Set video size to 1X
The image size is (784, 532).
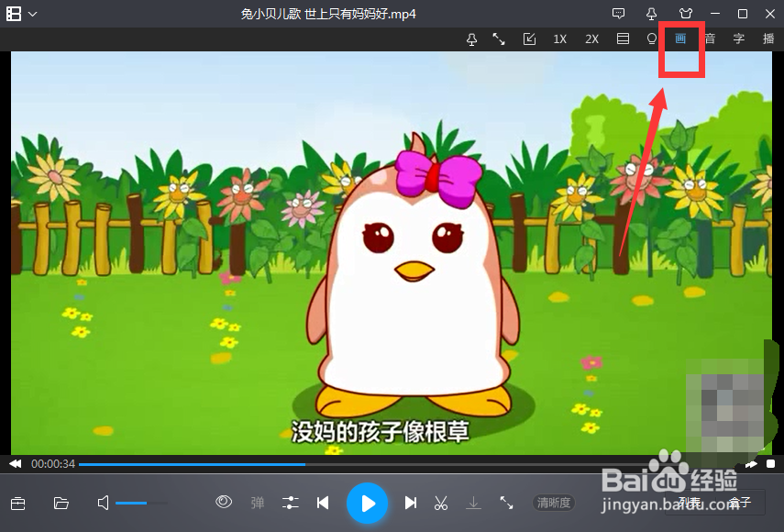tap(560, 39)
